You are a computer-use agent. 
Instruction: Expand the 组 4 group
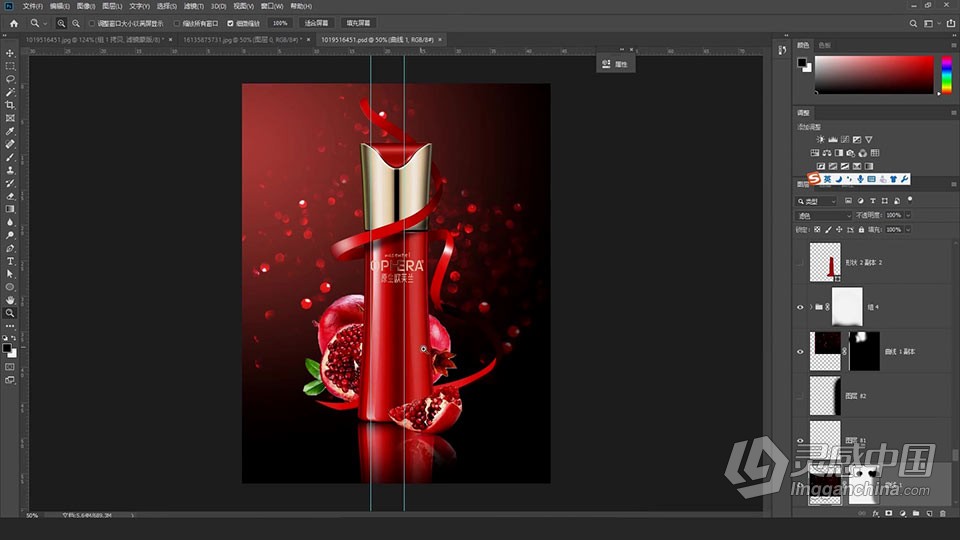[x=811, y=307]
